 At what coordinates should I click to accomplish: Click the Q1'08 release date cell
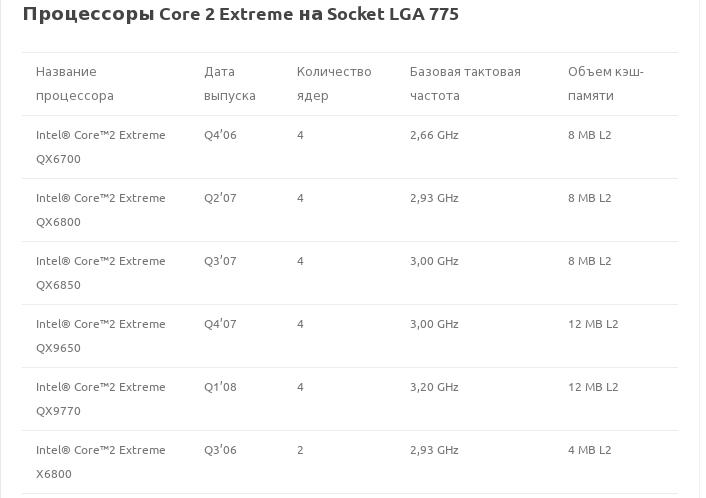tap(220, 387)
